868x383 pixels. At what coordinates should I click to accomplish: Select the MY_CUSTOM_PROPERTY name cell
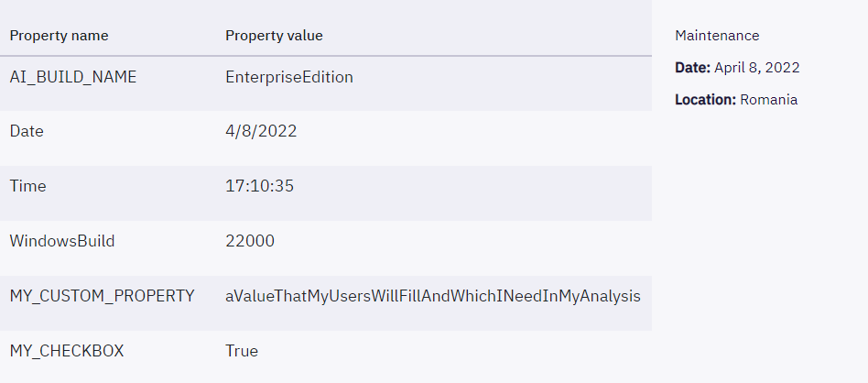pos(102,296)
